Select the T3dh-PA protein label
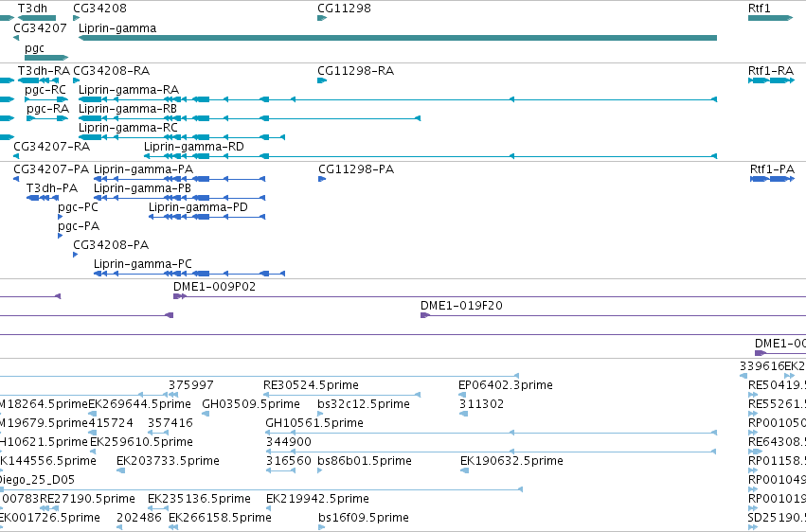 point(52,188)
